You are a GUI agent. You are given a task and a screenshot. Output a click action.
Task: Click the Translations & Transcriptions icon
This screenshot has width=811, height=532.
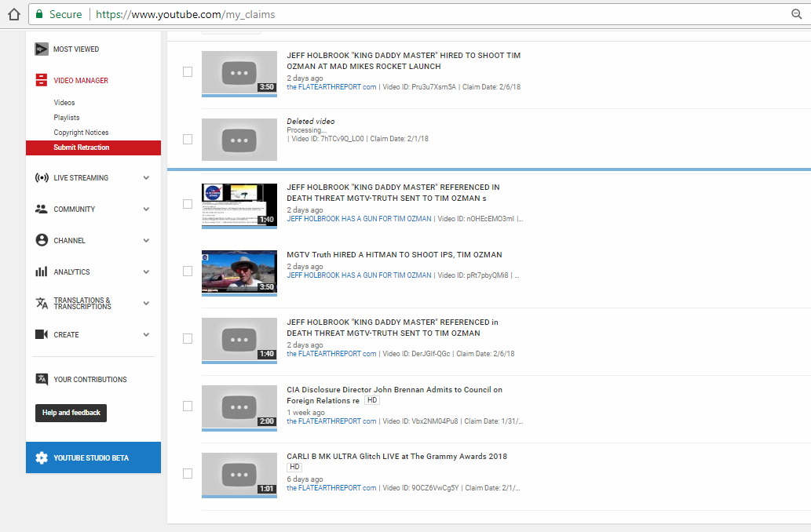click(x=42, y=303)
